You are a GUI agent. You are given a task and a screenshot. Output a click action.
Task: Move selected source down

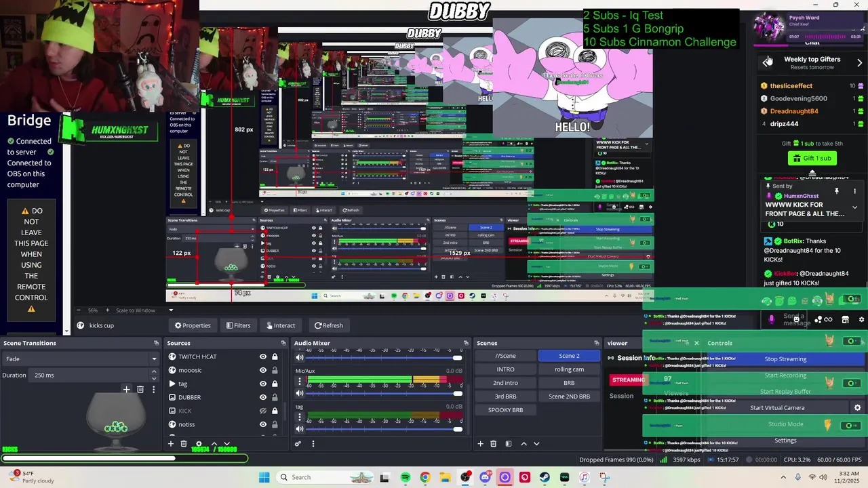coord(227,444)
